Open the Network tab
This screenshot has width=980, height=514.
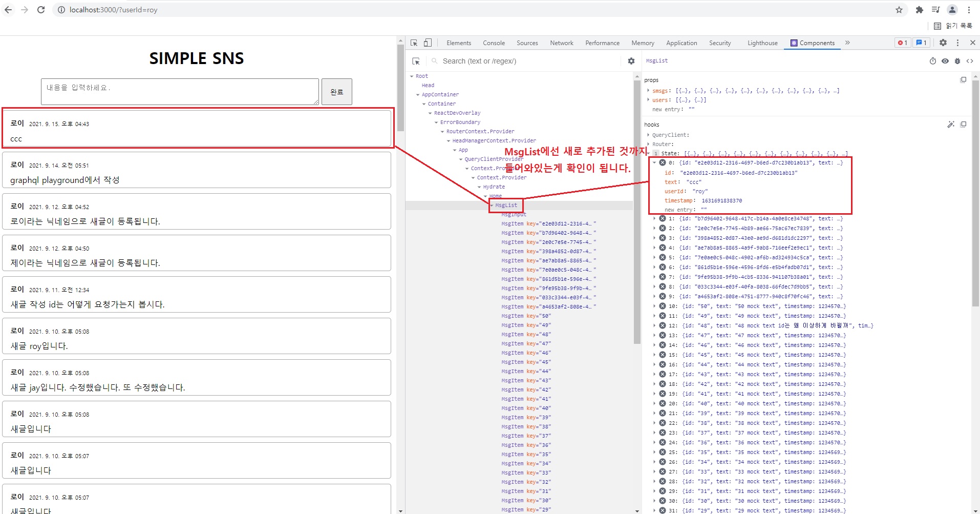pos(561,43)
